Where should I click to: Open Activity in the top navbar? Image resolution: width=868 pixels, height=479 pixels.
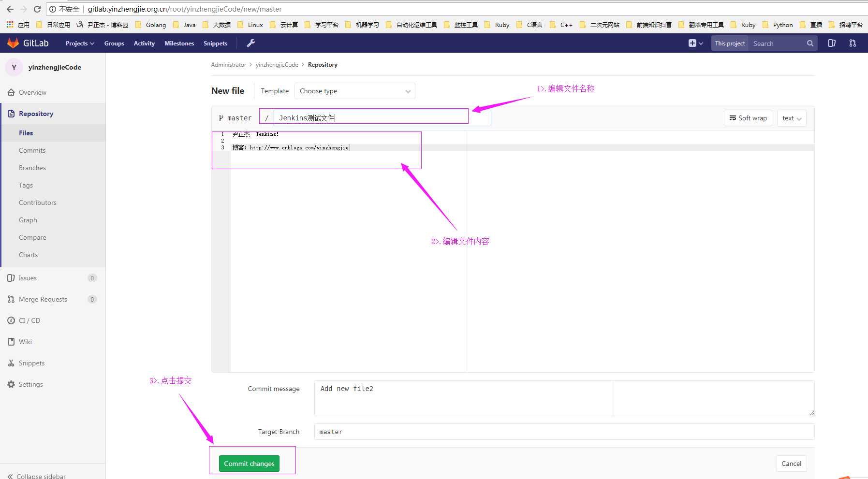[144, 43]
